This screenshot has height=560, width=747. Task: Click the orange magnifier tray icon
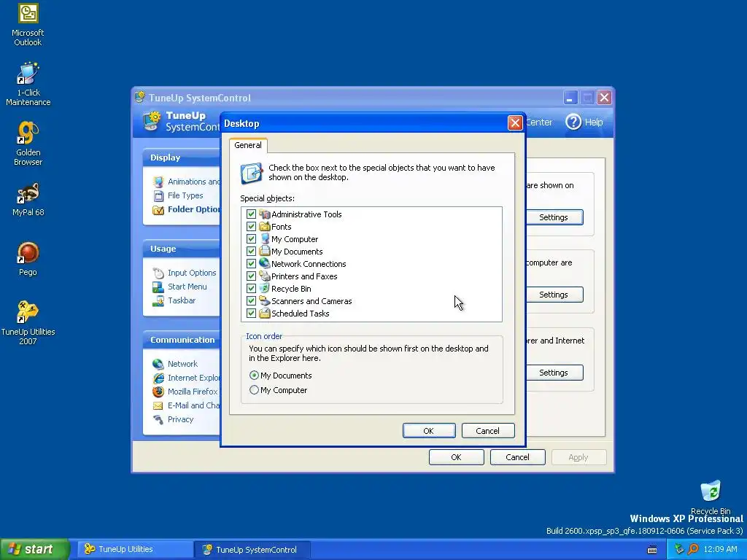tap(693, 549)
